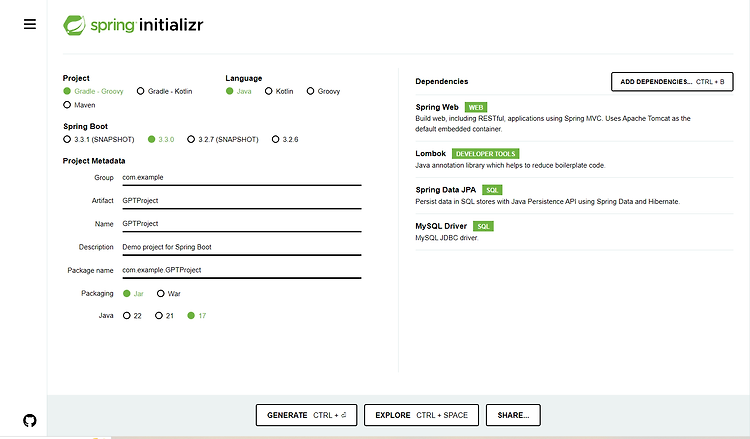Screen dimensions: 750x439
Task: Set packaging to War
Action: point(169,294)
